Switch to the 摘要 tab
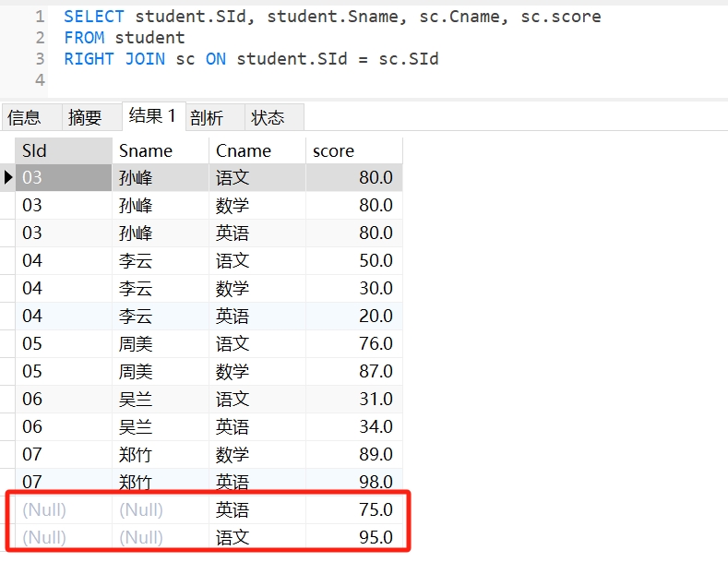Viewport: 728px width, 562px height. pyautogui.click(x=85, y=117)
